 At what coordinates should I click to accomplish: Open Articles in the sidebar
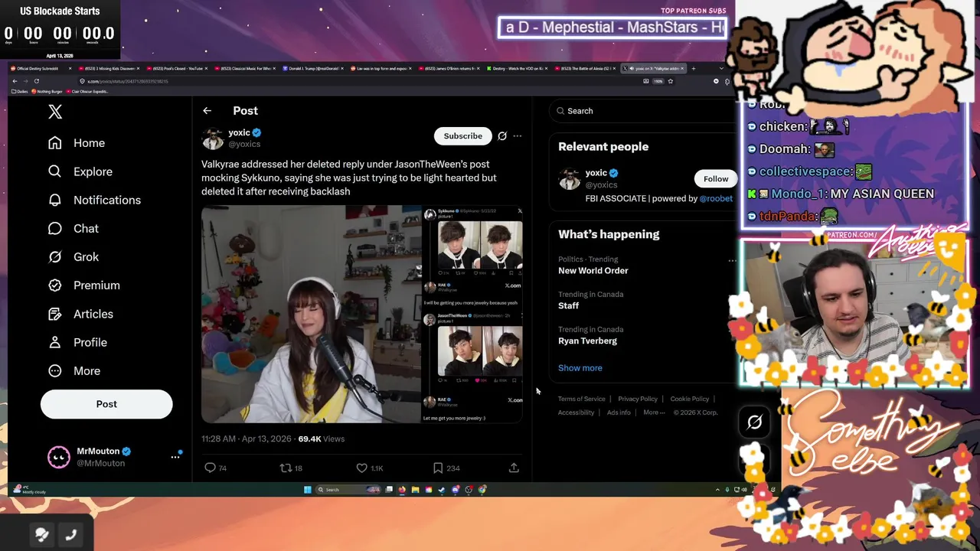click(x=80, y=314)
